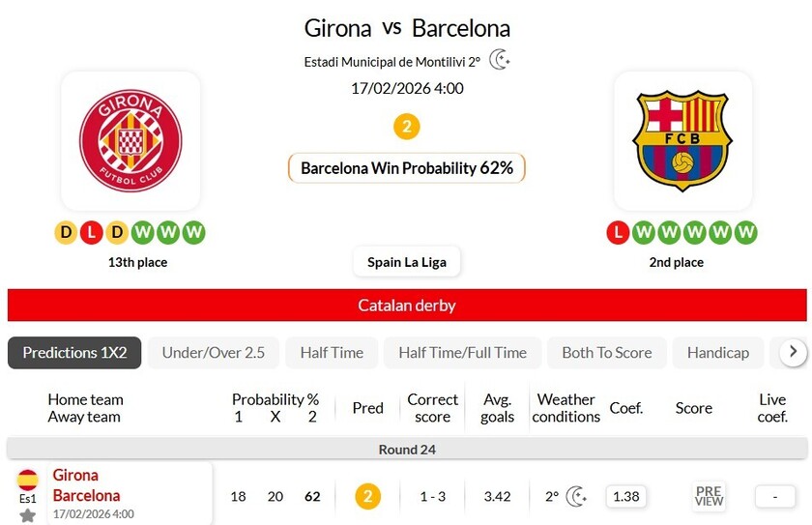Open the Half Time tab
Viewport: 812px width, 525px height.
pos(332,353)
